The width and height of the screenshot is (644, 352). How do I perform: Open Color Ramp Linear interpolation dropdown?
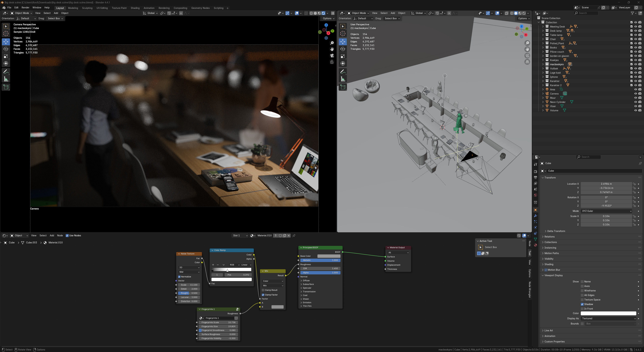[x=246, y=265]
